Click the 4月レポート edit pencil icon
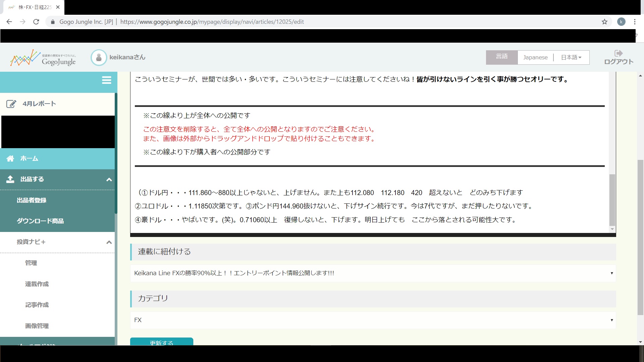The width and height of the screenshot is (644, 362). [11, 104]
